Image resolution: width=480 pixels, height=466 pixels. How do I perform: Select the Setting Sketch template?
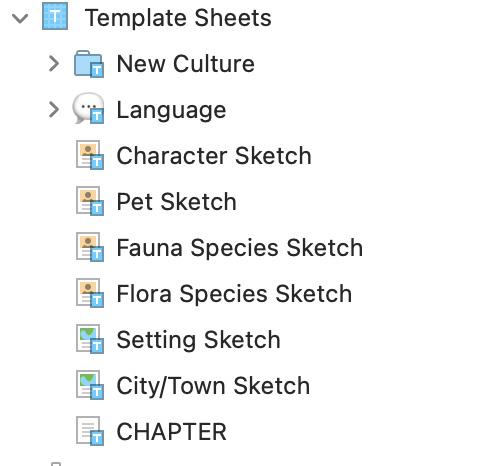tap(199, 340)
